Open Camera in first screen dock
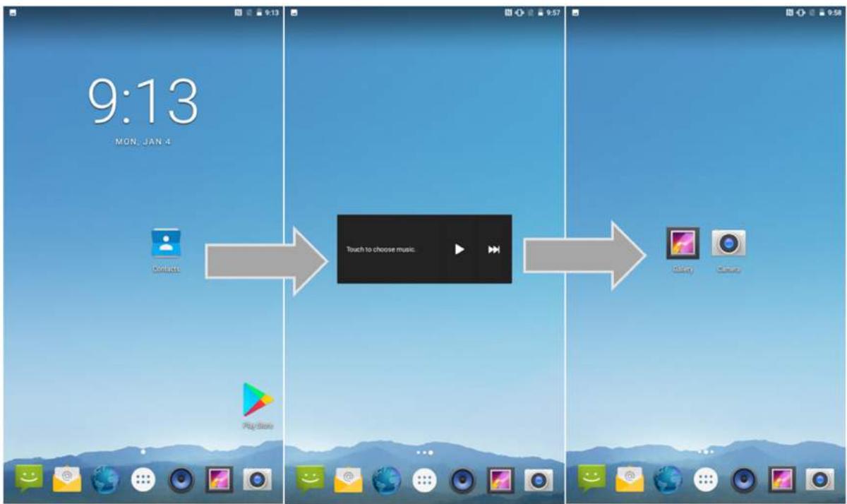The width and height of the screenshot is (847, 504). 257,481
